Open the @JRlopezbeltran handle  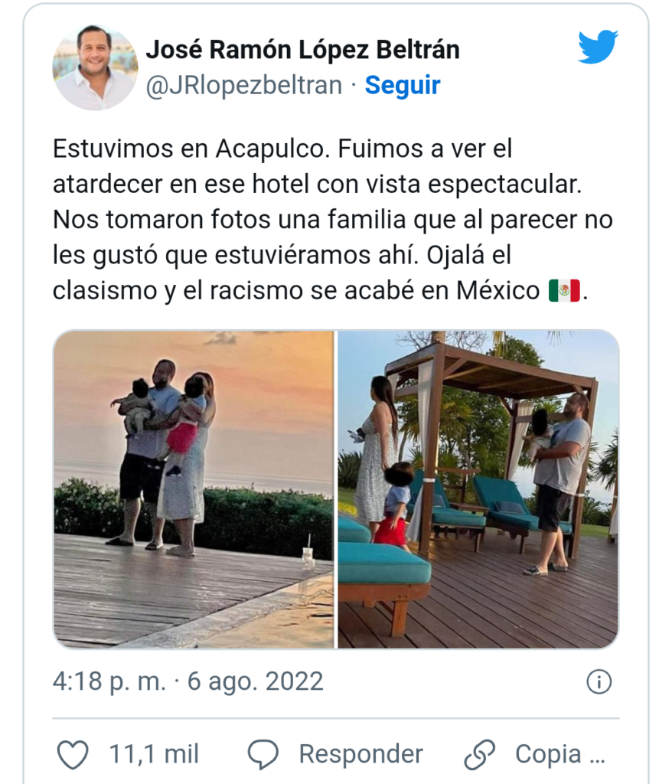[x=244, y=85]
